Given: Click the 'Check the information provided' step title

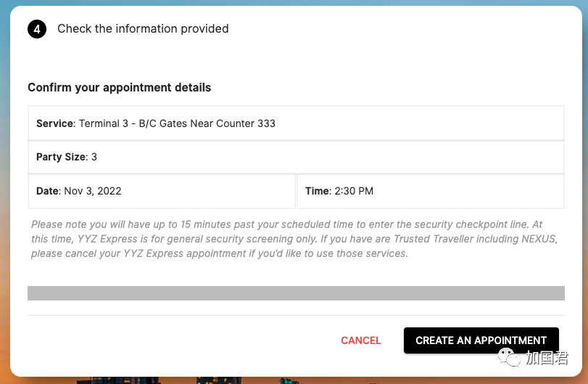Looking at the screenshot, I should pyautogui.click(x=143, y=29).
